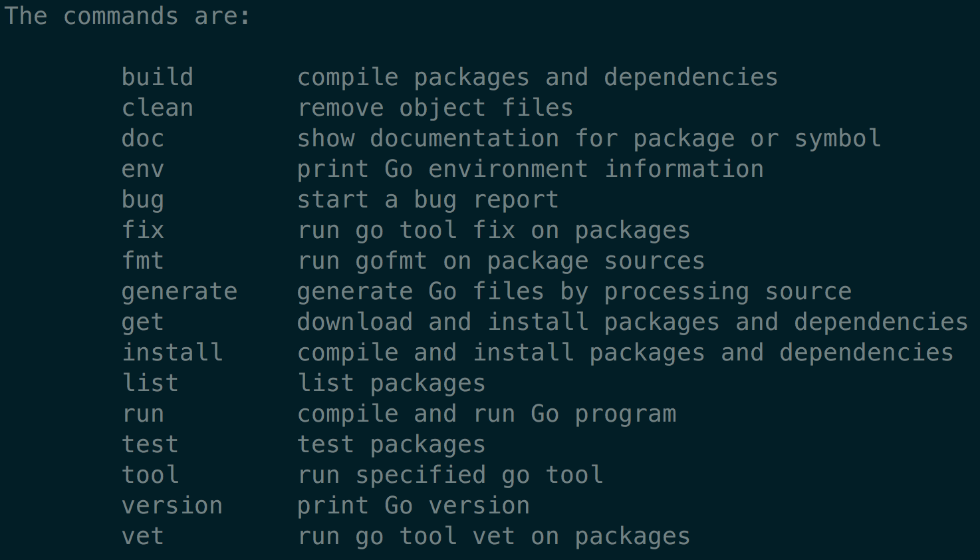
Task: Click the 'test' command in the first column
Action: pyautogui.click(x=150, y=444)
